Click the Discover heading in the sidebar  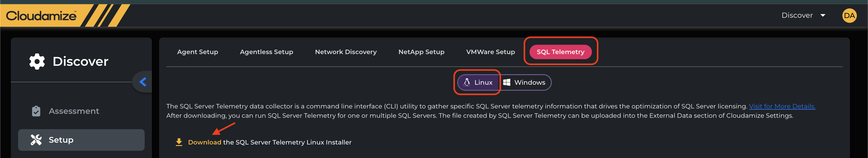click(x=80, y=62)
